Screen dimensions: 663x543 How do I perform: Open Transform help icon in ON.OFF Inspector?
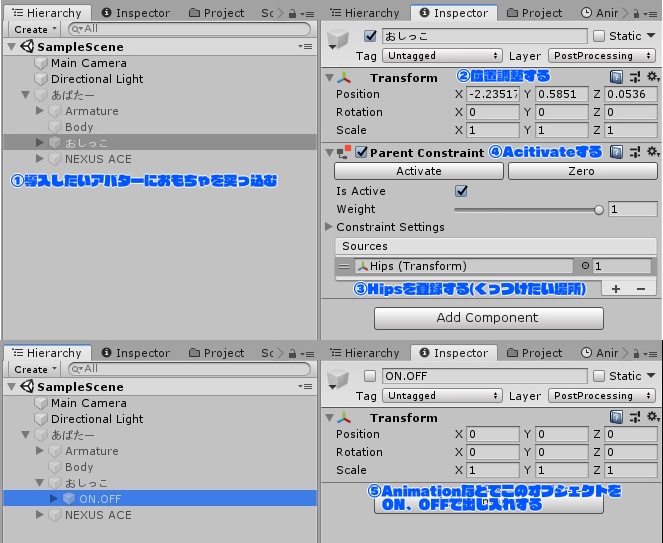click(616, 417)
